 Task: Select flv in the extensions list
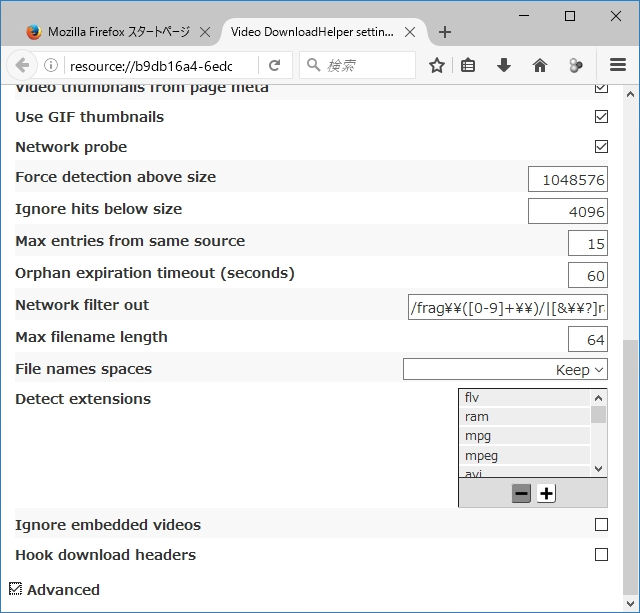(524, 398)
